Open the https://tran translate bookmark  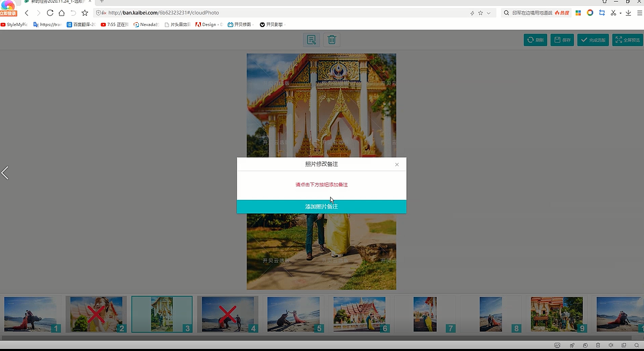tap(47, 25)
